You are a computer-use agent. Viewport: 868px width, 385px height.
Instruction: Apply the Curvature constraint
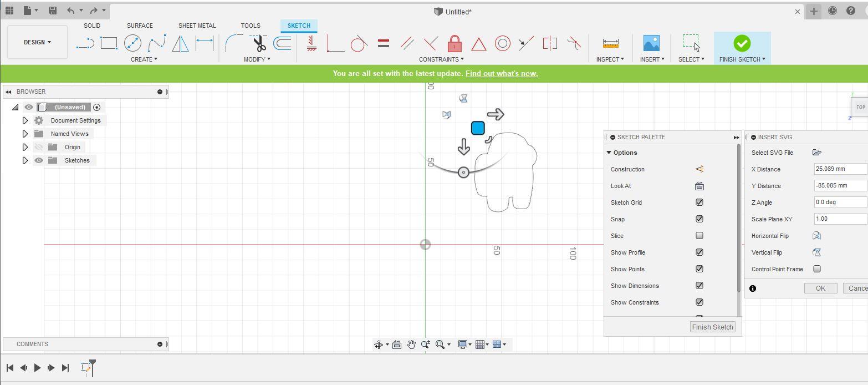tap(574, 43)
